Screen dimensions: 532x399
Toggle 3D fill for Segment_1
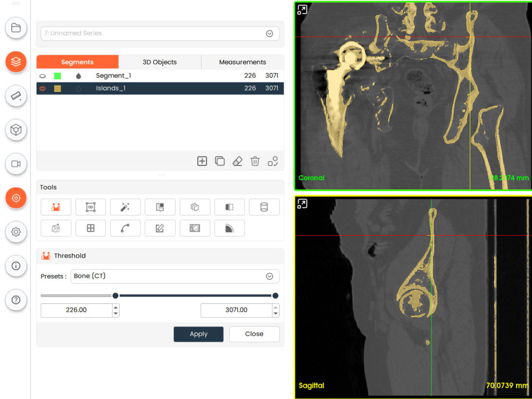78,76
